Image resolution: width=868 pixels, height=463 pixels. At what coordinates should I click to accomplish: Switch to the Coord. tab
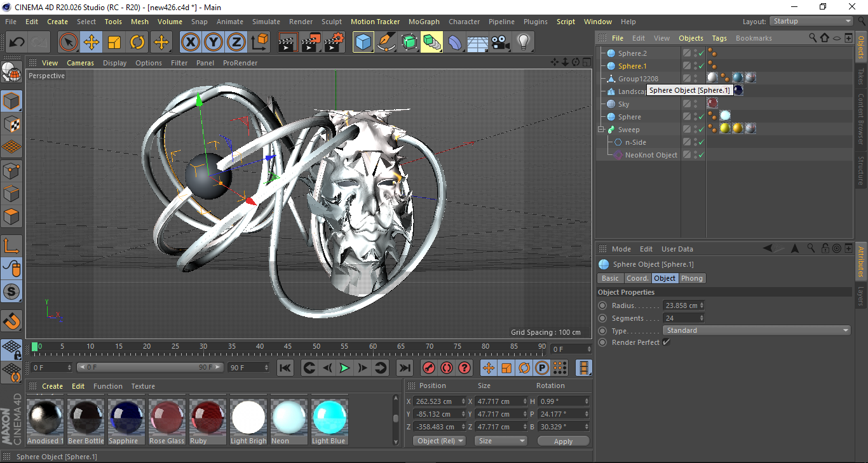[x=637, y=278]
